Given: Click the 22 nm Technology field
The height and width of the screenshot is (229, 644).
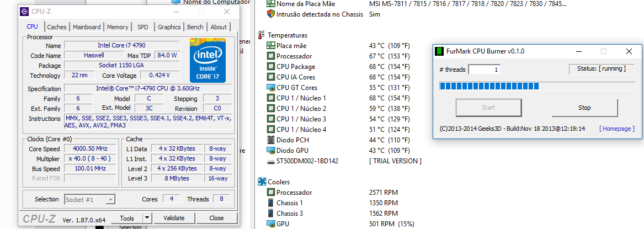Looking at the screenshot, I should pyautogui.click(x=79, y=75).
